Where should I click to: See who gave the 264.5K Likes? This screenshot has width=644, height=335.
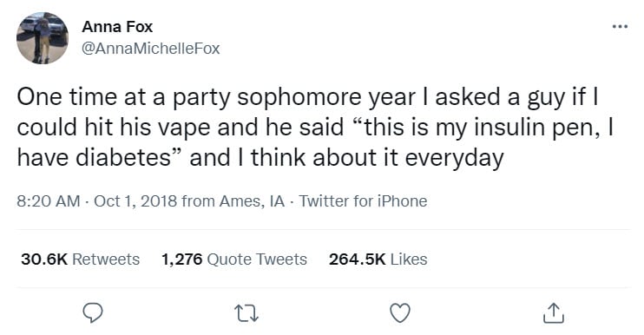[x=378, y=259]
